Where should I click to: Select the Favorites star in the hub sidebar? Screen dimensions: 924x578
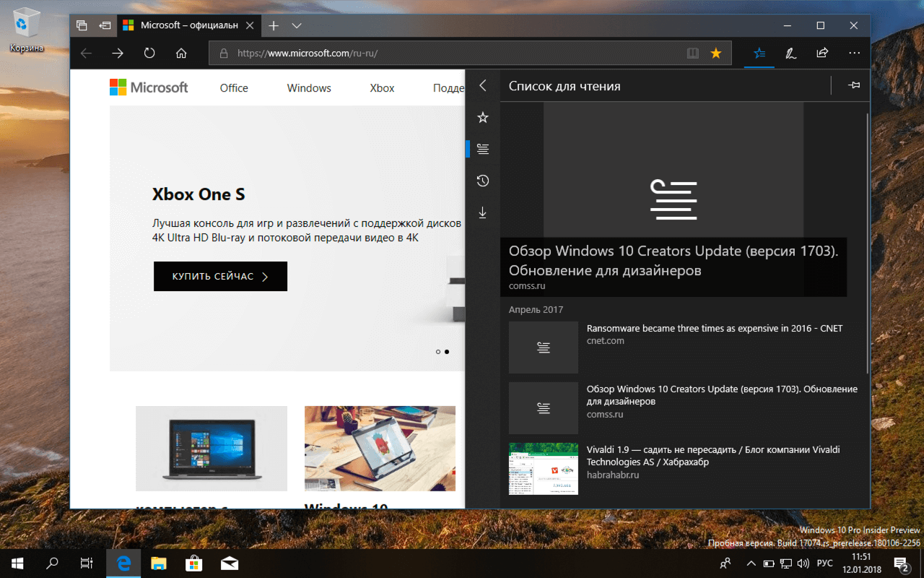coord(483,117)
